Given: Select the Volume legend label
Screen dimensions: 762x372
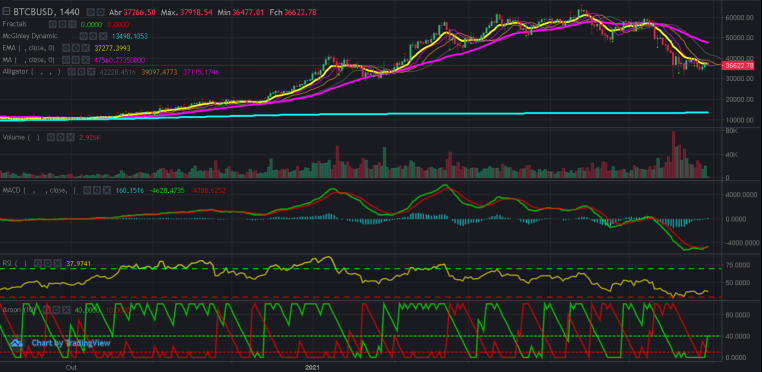Looking at the screenshot, I should 21,137.
